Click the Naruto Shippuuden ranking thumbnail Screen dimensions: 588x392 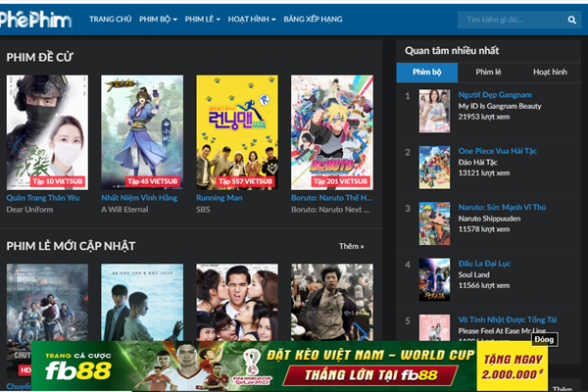434,223
